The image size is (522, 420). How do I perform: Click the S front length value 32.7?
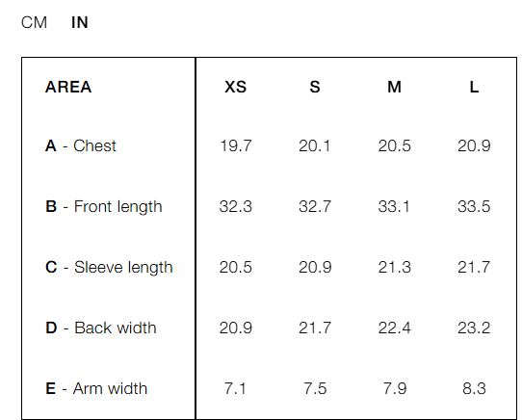[315, 206]
